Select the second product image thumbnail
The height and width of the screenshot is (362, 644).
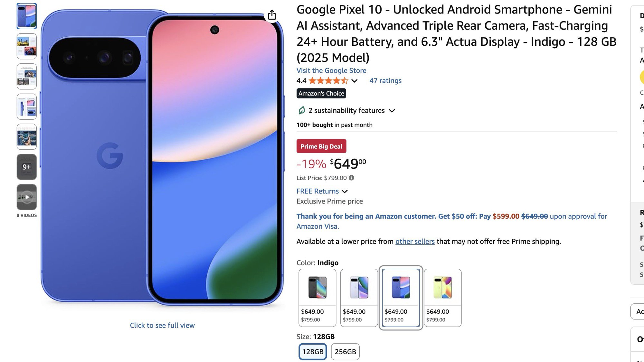(27, 46)
